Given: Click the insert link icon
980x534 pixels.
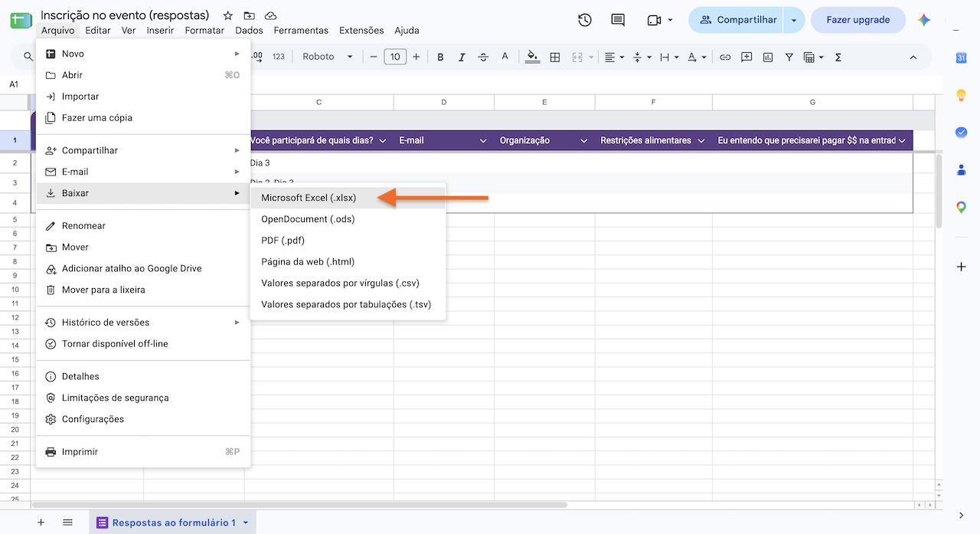Looking at the screenshot, I should pos(725,57).
